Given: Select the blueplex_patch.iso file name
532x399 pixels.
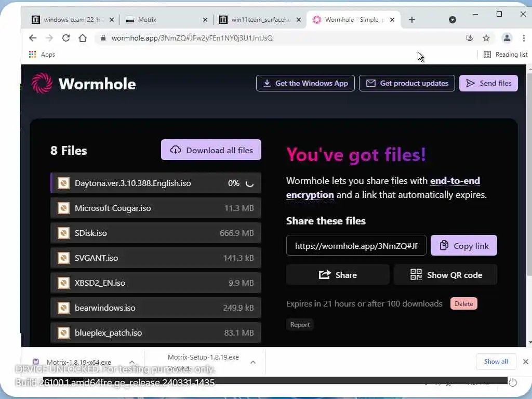Looking at the screenshot, I should (x=108, y=333).
